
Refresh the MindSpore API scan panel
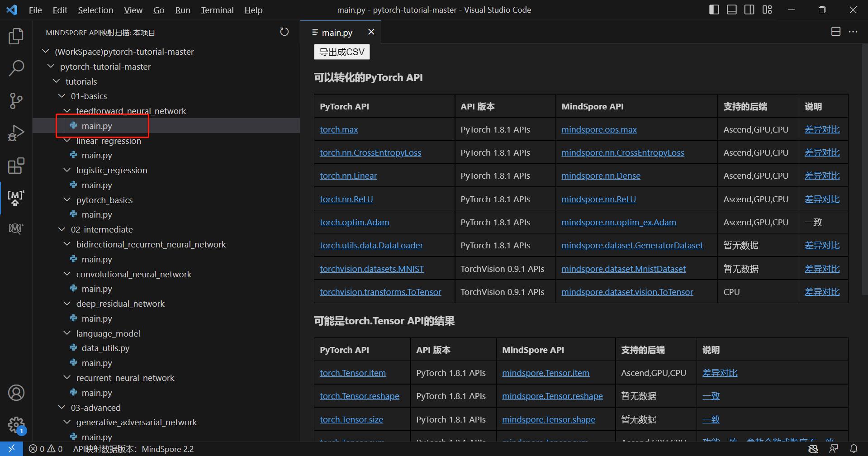284,32
